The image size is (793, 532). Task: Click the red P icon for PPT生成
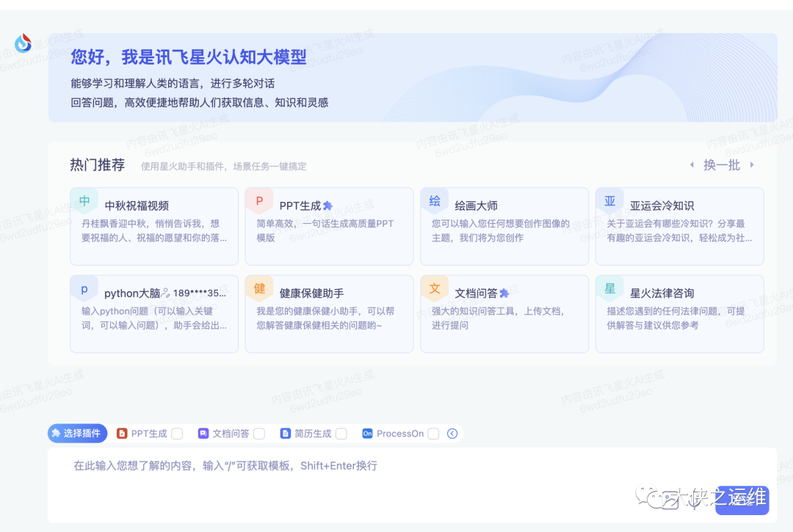pos(259,201)
